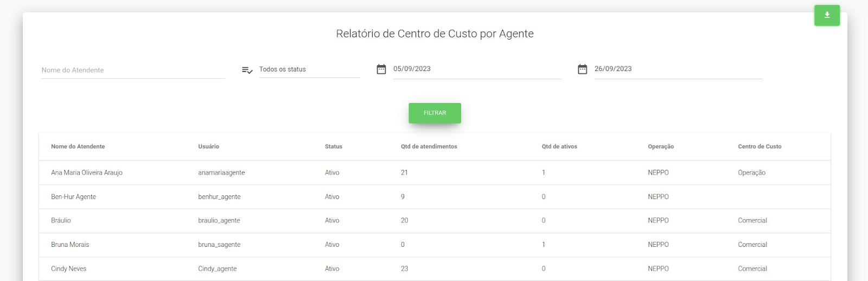Open the start date calendar icon

(x=381, y=69)
